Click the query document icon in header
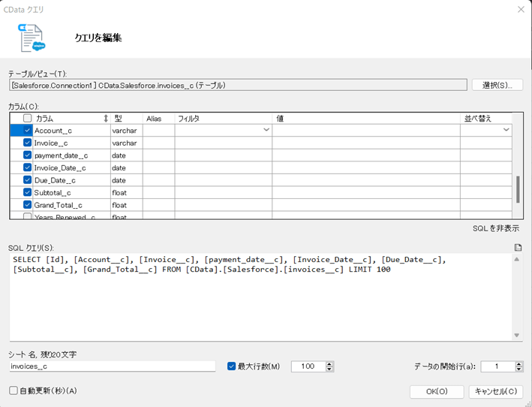The height and width of the screenshot is (407, 532). click(32, 38)
